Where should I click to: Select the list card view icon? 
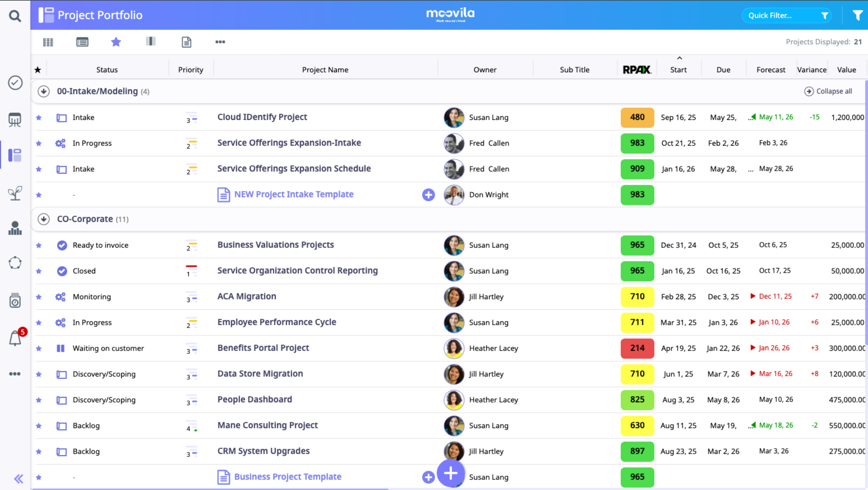point(82,42)
